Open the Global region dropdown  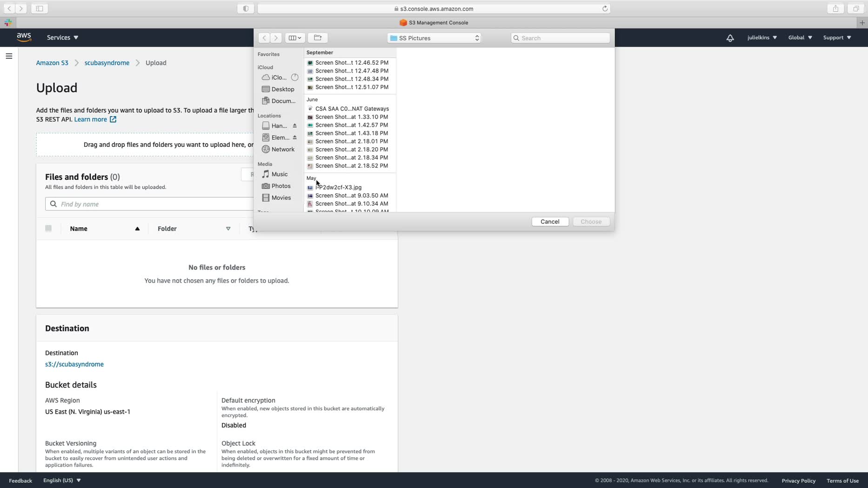pos(800,38)
